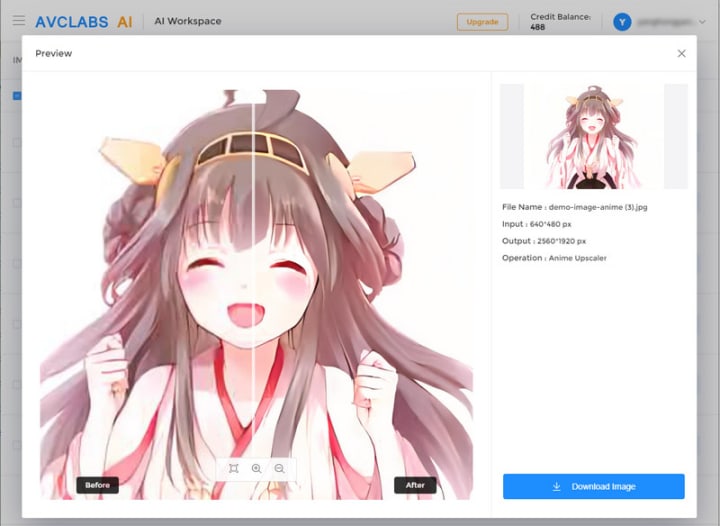
Task: Click the Before label
Action: click(97, 485)
